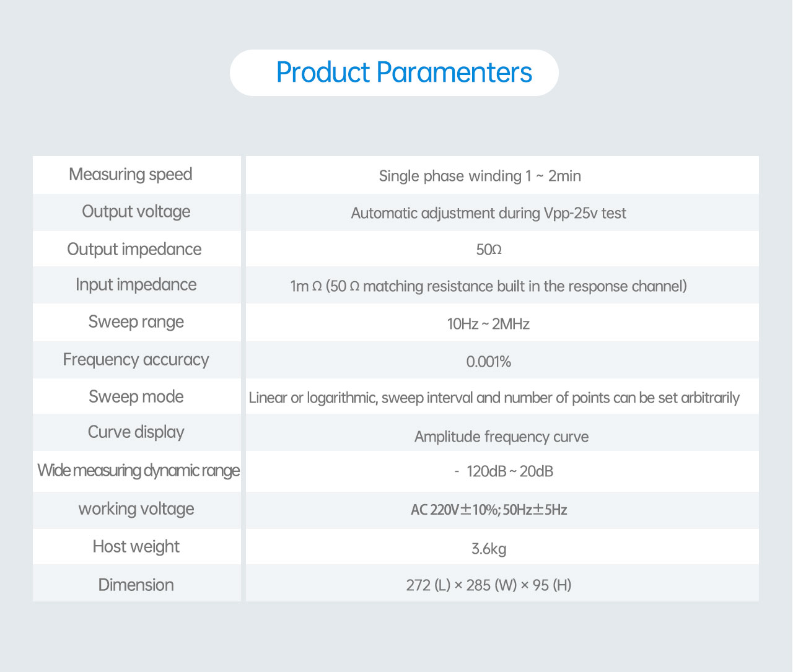
Task: Click the Automatic adjustment during Vpp-25v test text
Action: pos(488,213)
